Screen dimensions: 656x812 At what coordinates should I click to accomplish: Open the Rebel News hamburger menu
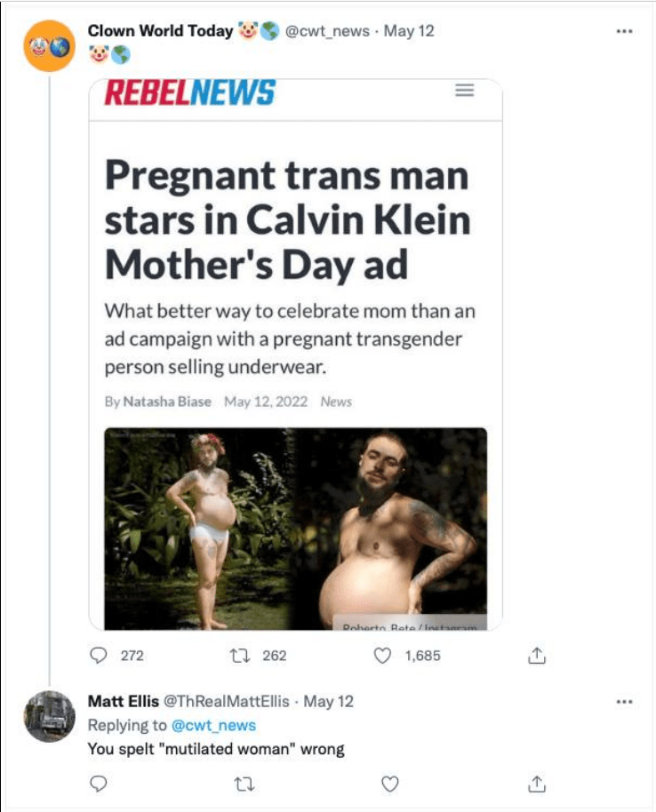pyautogui.click(x=464, y=91)
